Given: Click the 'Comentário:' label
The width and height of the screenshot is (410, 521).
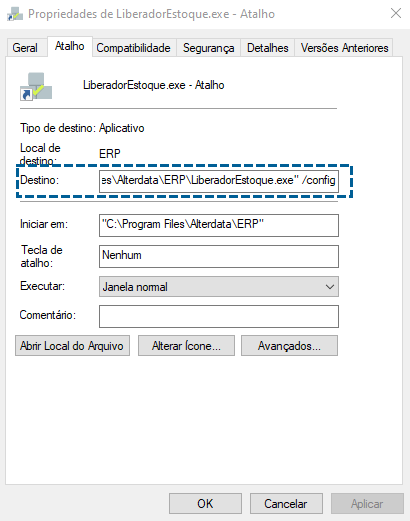Looking at the screenshot, I should pos(48,315).
